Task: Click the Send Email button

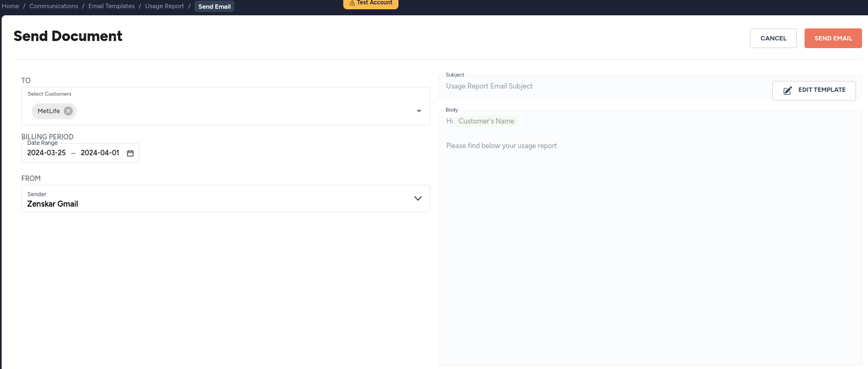Action: click(x=833, y=38)
